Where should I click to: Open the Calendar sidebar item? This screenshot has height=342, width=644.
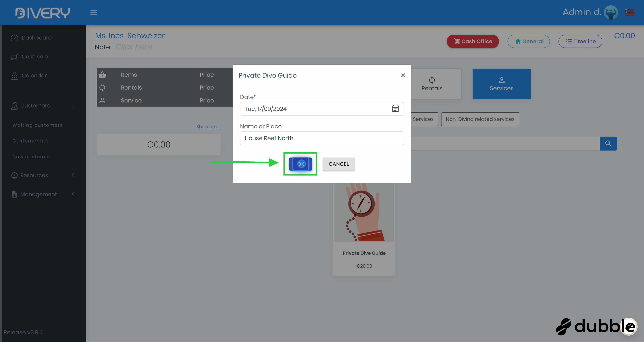34,76
